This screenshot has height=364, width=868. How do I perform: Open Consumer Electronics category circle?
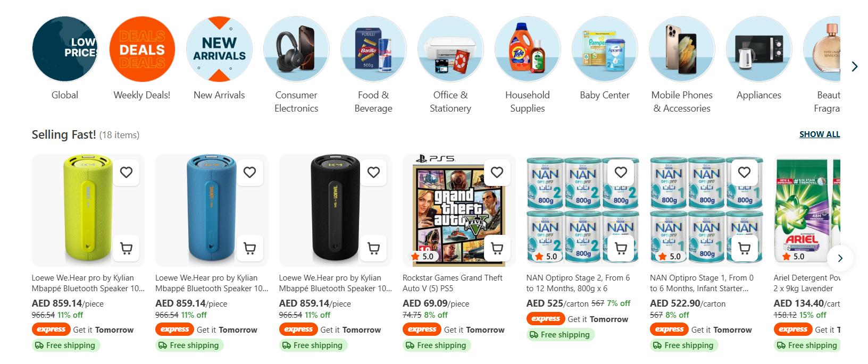(296, 49)
